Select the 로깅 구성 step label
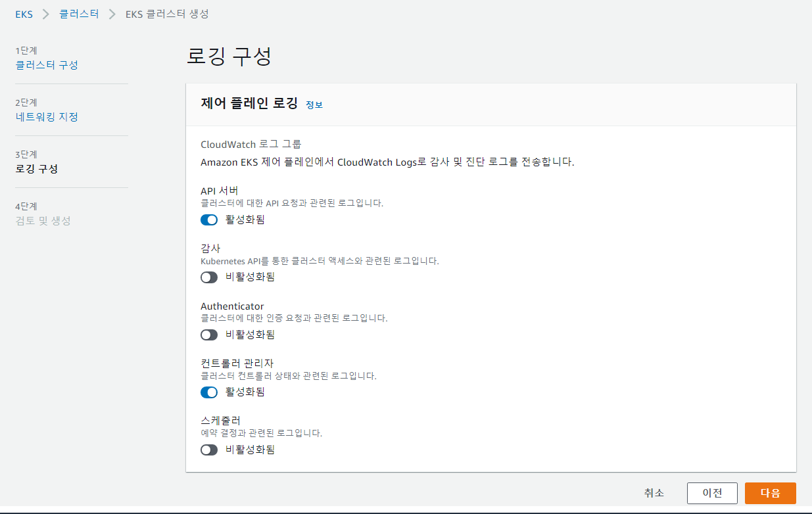This screenshot has height=514, width=812. 37,169
